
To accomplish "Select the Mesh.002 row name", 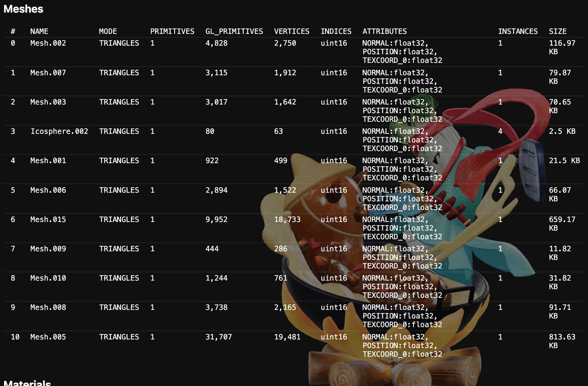I will click(48, 43).
